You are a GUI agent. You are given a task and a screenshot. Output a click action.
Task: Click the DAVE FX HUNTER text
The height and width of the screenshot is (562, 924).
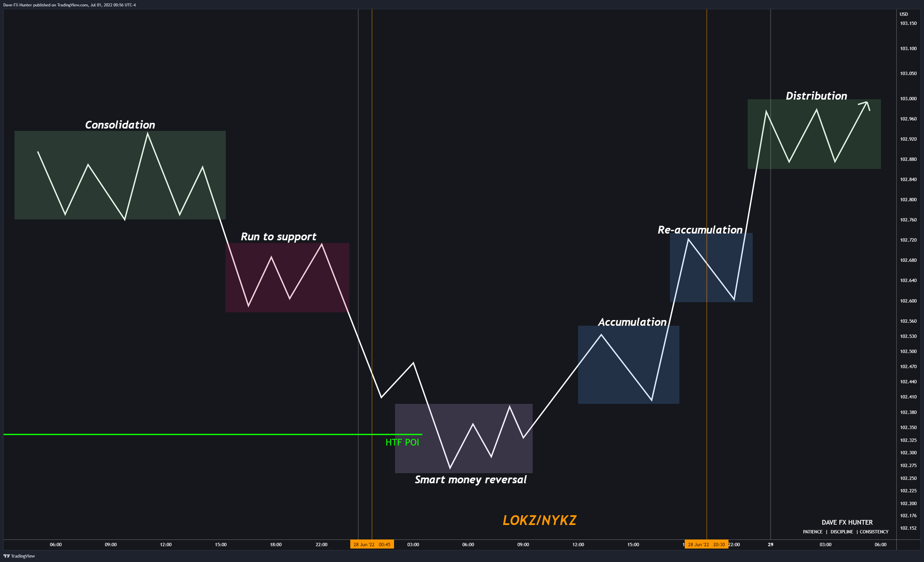coord(847,522)
